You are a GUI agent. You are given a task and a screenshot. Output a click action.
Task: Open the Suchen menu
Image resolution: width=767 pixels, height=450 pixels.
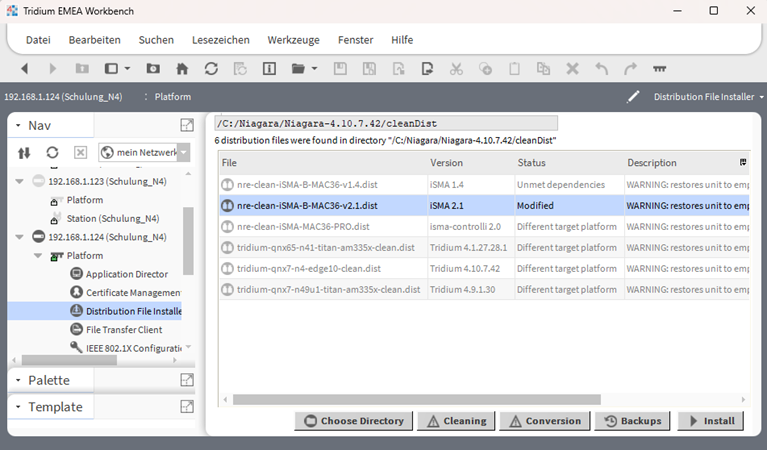156,40
